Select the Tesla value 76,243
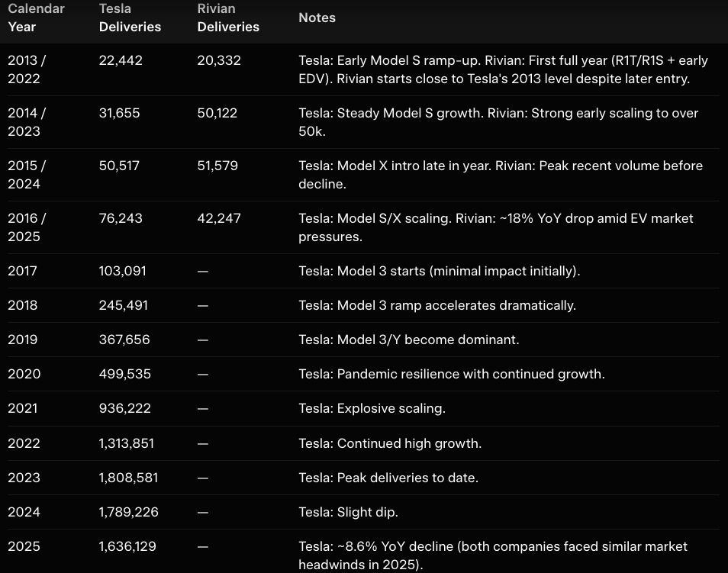 coord(121,218)
